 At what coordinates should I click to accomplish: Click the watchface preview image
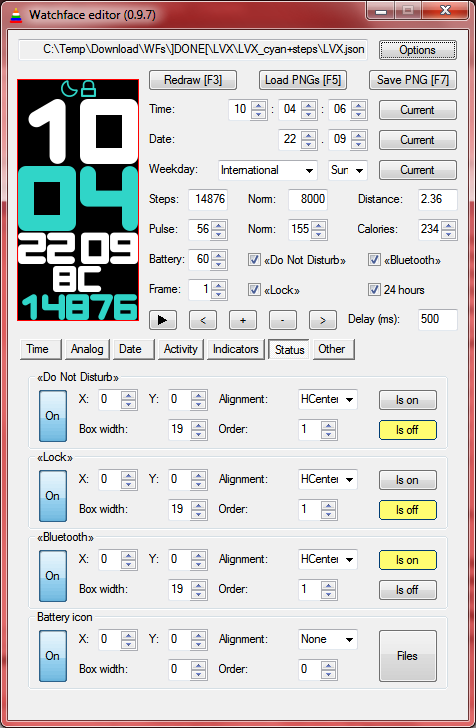(x=78, y=200)
